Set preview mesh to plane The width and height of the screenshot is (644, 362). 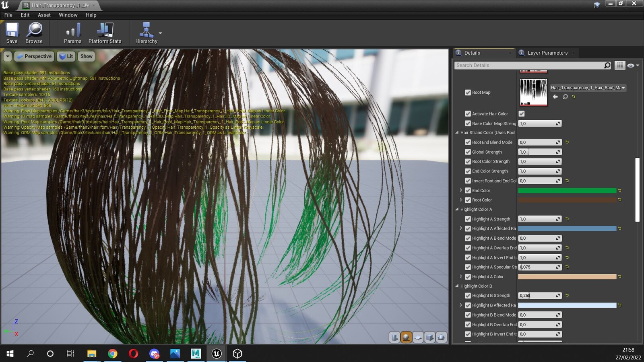tap(418, 337)
